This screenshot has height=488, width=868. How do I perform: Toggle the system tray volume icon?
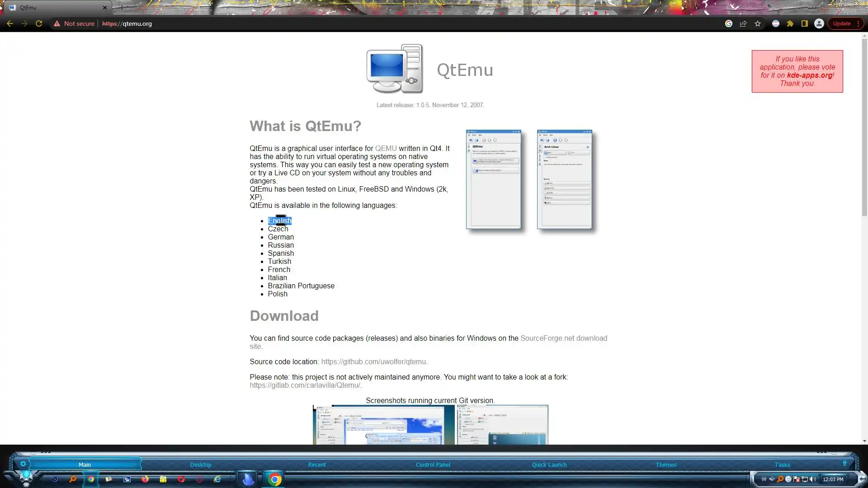pyautogui.click(x=813, y=479)
